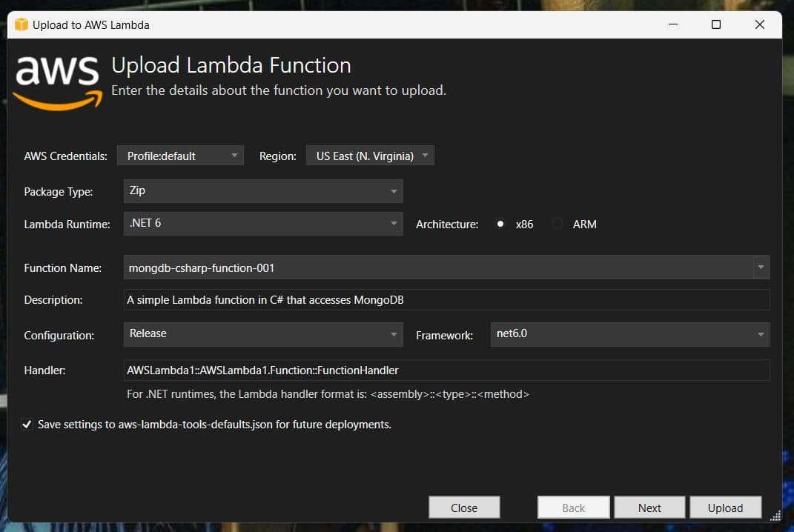Viewport: 794px width, 532px height.
Task: Expand the Region dropdown
Action: coord(370,156)
